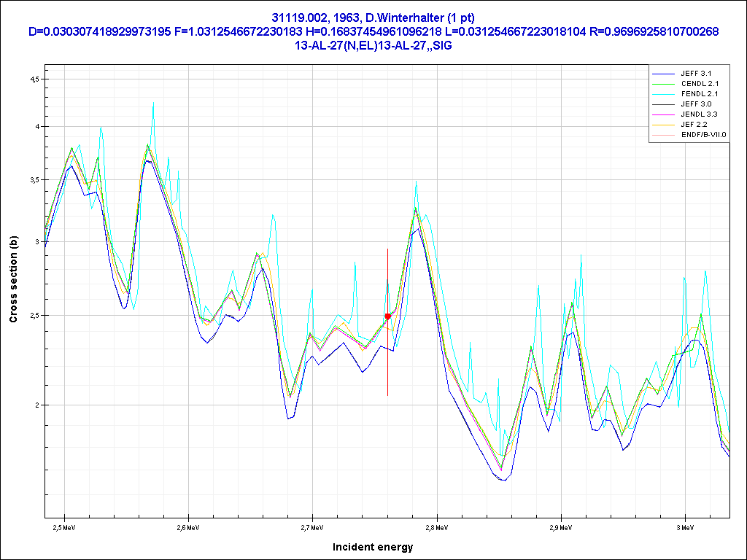The height and width of the screenshot is (560, 747).
Task: Click the reaction label 13-AL-27(N,EL)13-AL-27,,SIG
Action: pos(373,45)
